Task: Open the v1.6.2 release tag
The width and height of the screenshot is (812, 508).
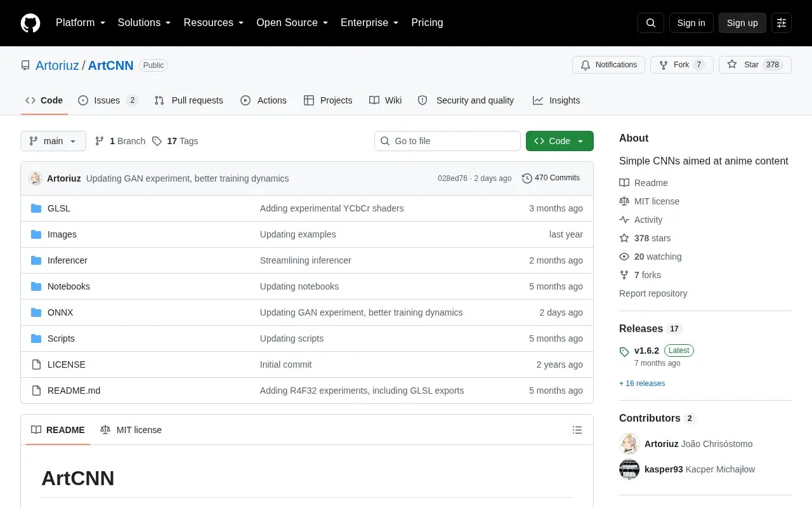Action: 646,351
